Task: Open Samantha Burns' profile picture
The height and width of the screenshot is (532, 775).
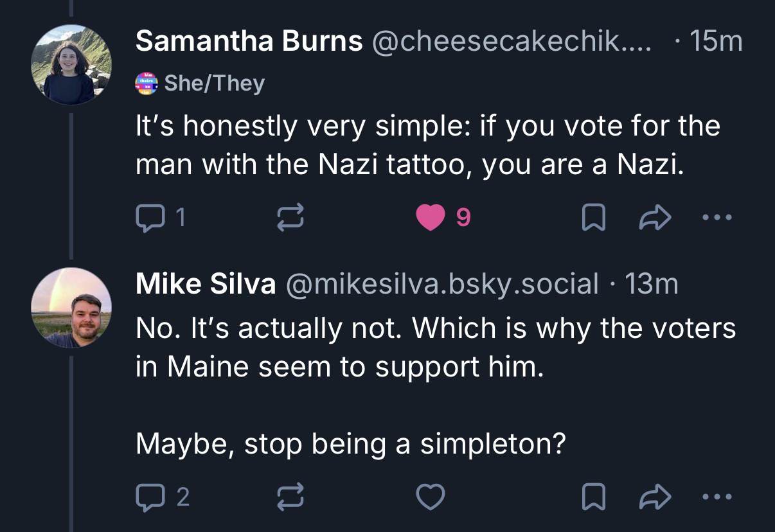Action: 71,65
